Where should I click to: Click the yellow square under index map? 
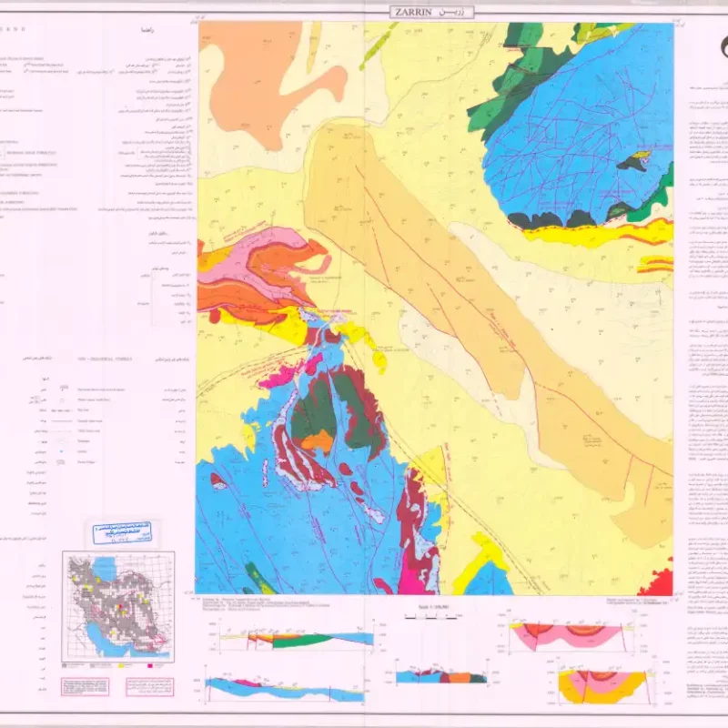tap(121, 666)
